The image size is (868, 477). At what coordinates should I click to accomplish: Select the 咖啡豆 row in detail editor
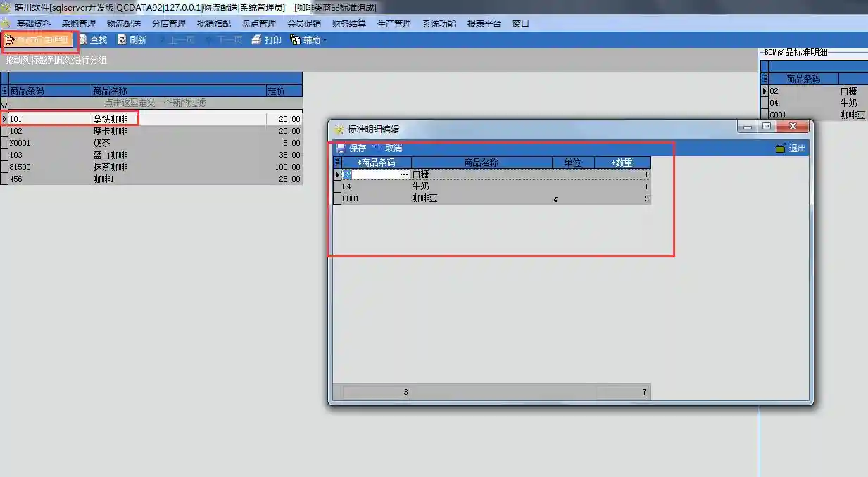(424, 199)
